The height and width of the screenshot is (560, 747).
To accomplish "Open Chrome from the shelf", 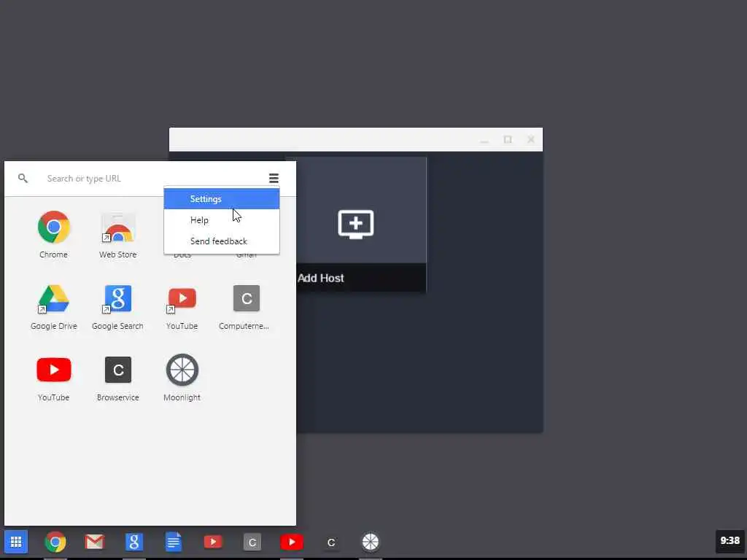I will (x=55, y=542).
